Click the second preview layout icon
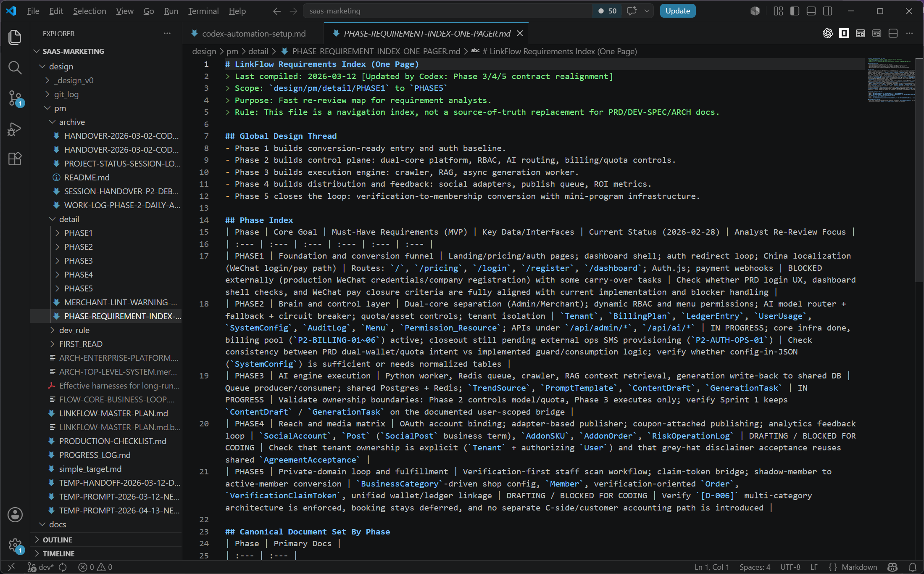The width and height of the screenshot is (924, 574). [x=877, y=33]
